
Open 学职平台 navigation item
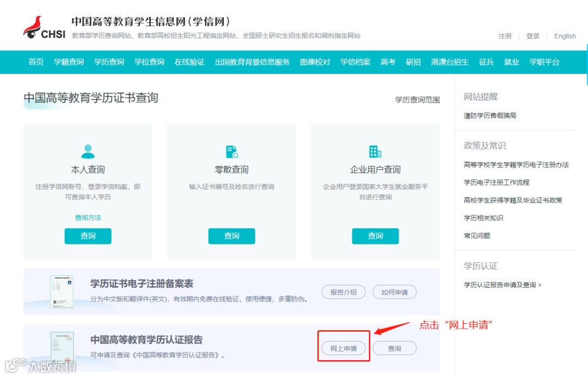point(544,62)
